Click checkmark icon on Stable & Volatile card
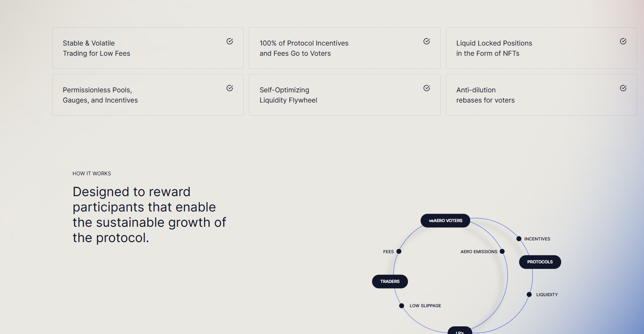Image resolution: width=644 pixels, height=334 pixels. tap(230, 41)
